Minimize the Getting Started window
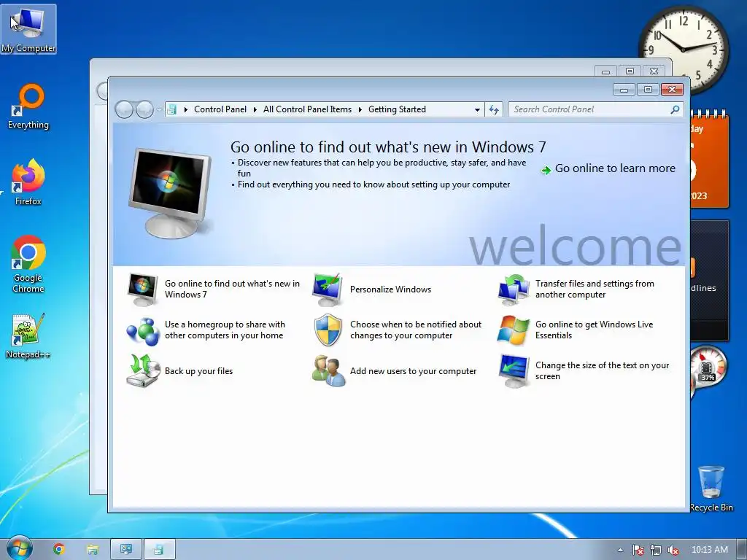This screenshot has height=560, width=747. [624, 90]
